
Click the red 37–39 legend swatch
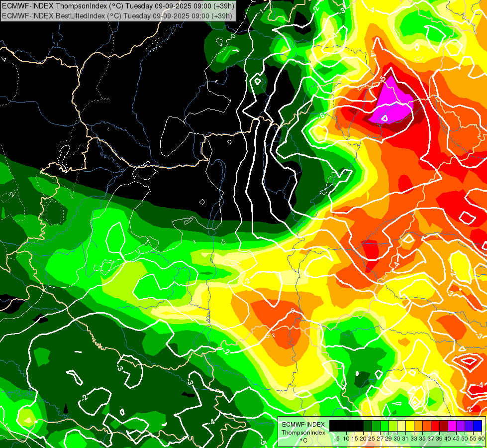point(435,426)
